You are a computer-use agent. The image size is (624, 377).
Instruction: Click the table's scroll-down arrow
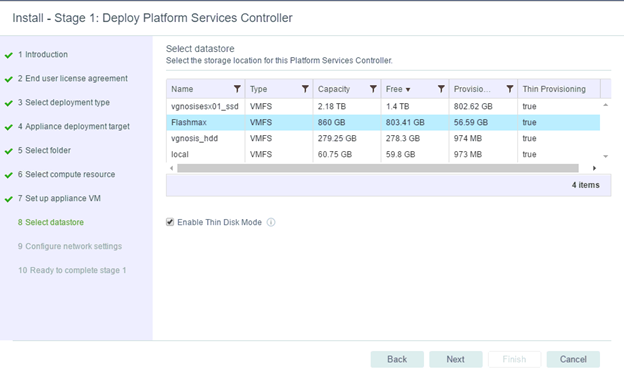tap(606, 156)
